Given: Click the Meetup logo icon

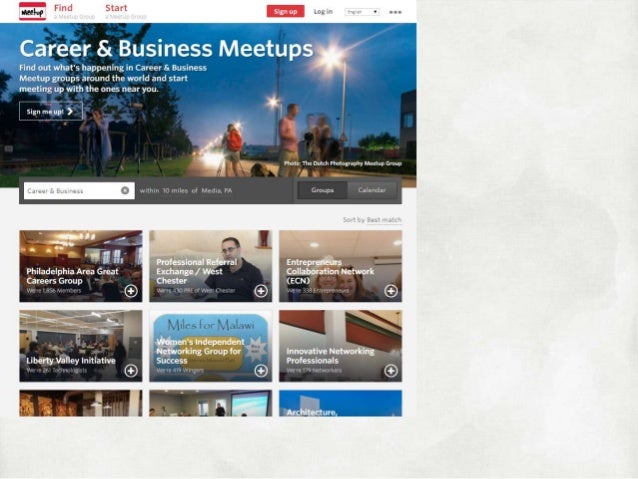Looking at the screenshot, I should click(x=33, y=11).
